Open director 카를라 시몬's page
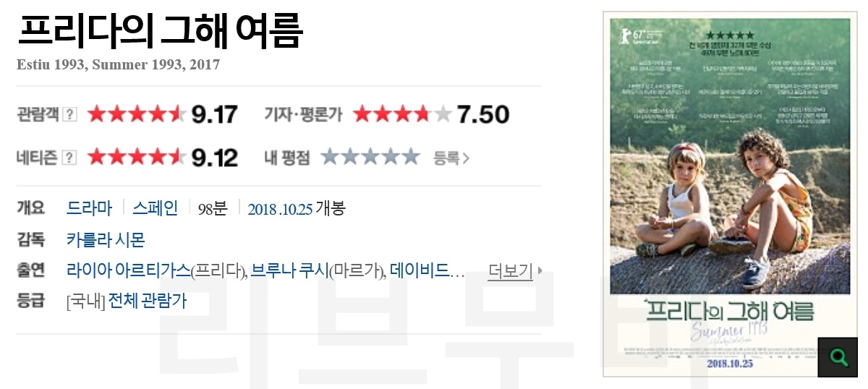868x389 pixels. click(106, 240)
